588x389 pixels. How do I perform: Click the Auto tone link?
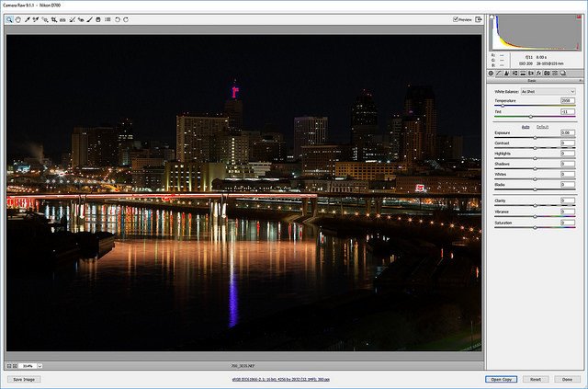(x=526, y=126)
